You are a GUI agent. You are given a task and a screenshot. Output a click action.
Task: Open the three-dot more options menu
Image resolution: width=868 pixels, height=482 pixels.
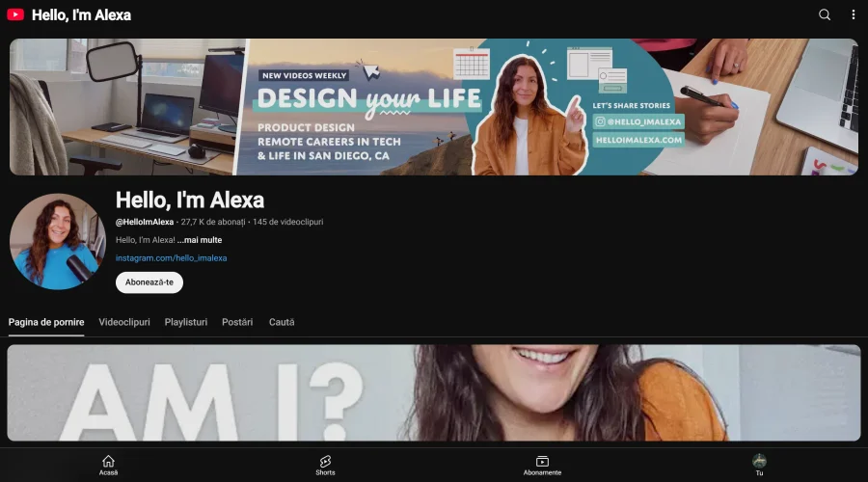pyautogui.click(x=854, y=14)
